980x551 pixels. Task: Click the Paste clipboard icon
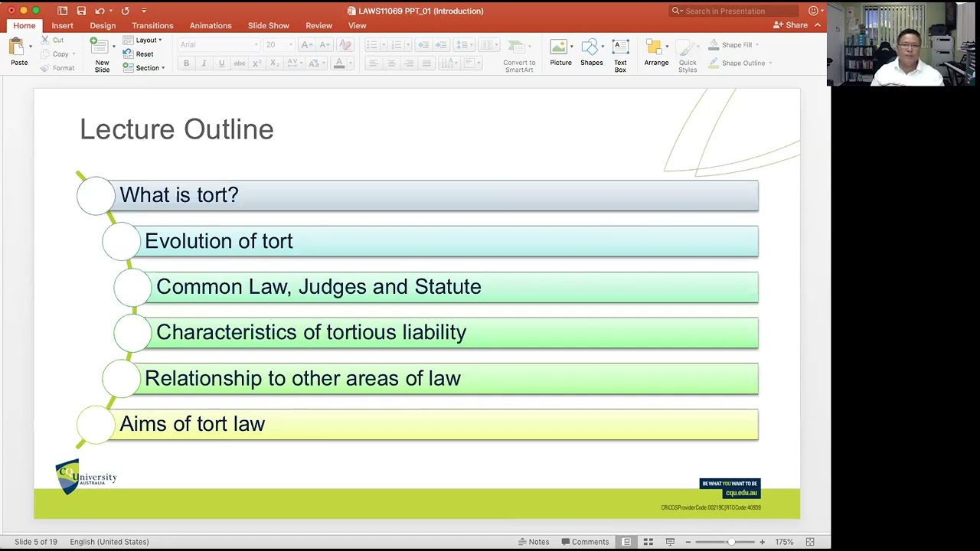pyautogui.click(x=18, y=47)
